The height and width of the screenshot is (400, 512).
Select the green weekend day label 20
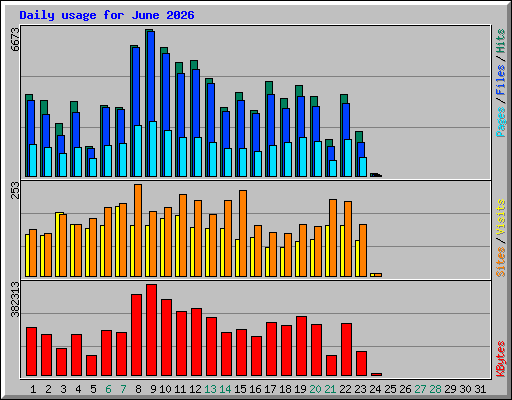pos(315,389)
